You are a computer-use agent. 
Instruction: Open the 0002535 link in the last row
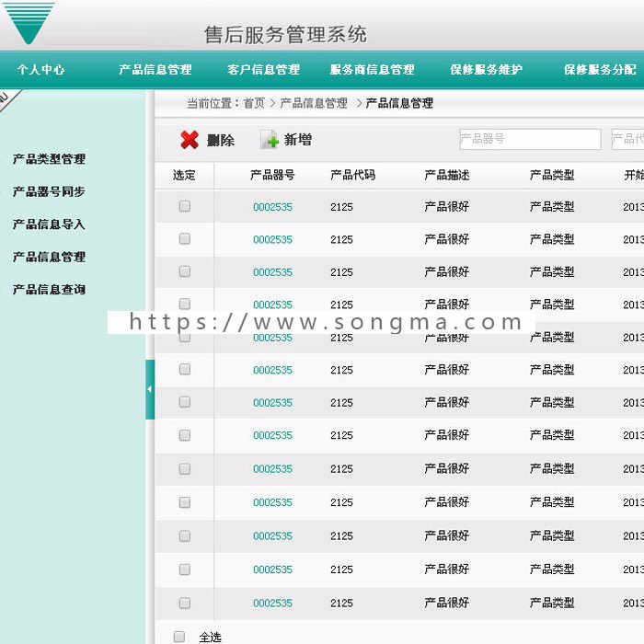coord(272,604)
